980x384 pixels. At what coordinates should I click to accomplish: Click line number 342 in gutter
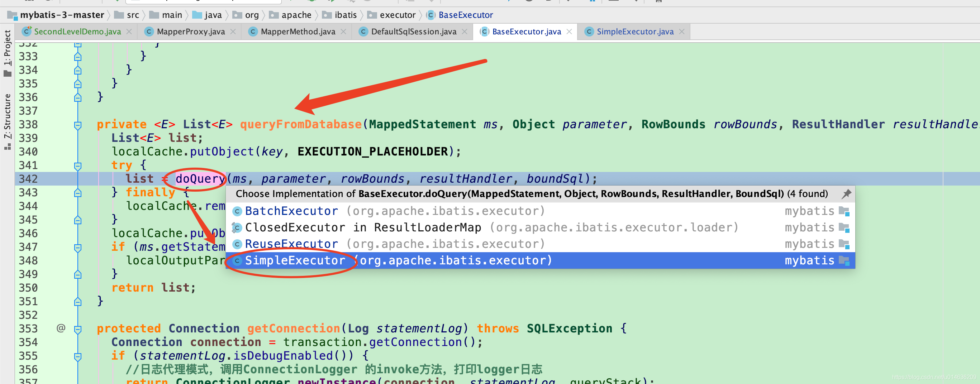29,179
